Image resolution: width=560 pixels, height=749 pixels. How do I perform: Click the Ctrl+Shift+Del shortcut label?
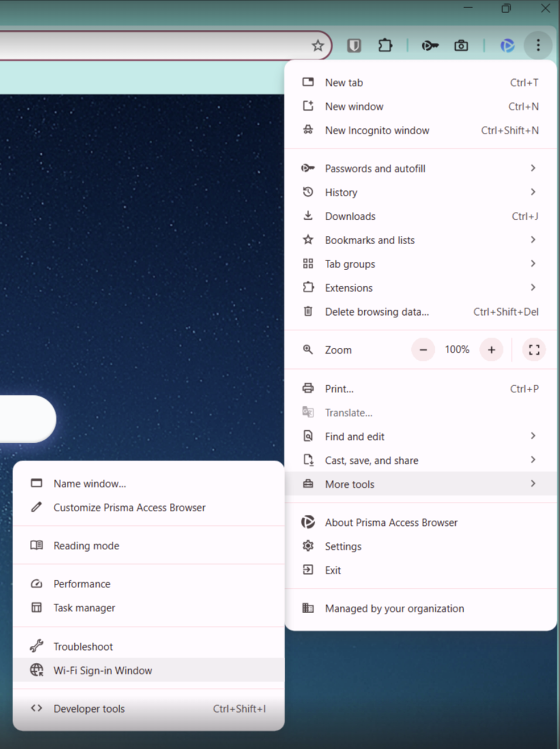[506, 312]
